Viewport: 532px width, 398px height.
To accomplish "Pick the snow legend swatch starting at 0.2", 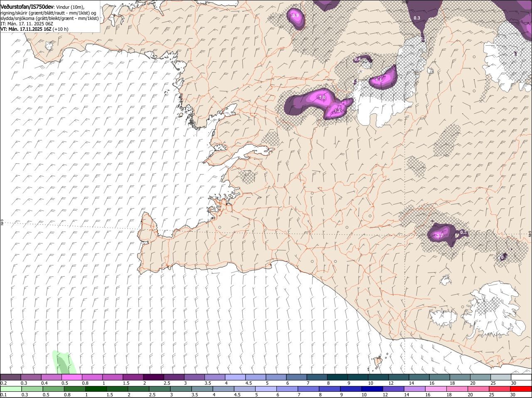I will coord(11,377).
